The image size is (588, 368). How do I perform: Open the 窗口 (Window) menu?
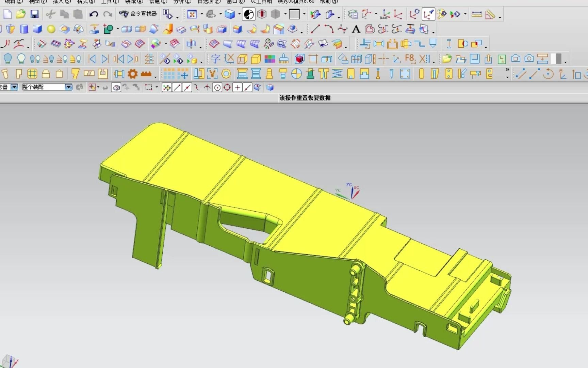[236, 2]
